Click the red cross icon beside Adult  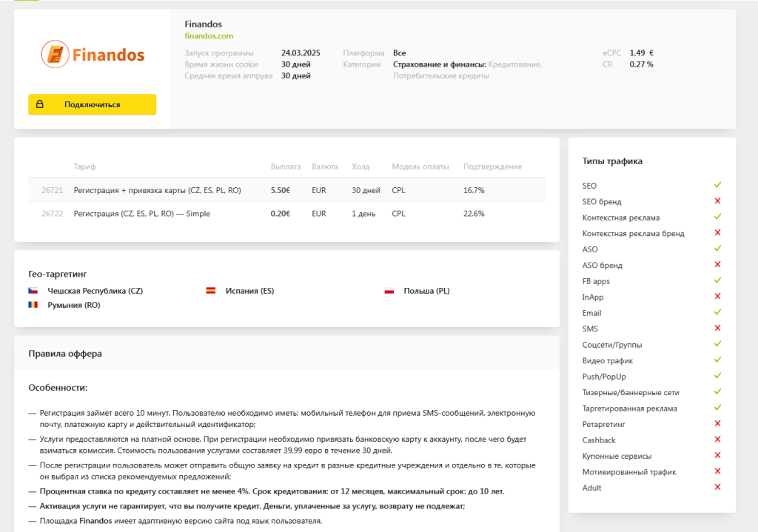pyautogui.click(x=717, y=488)
